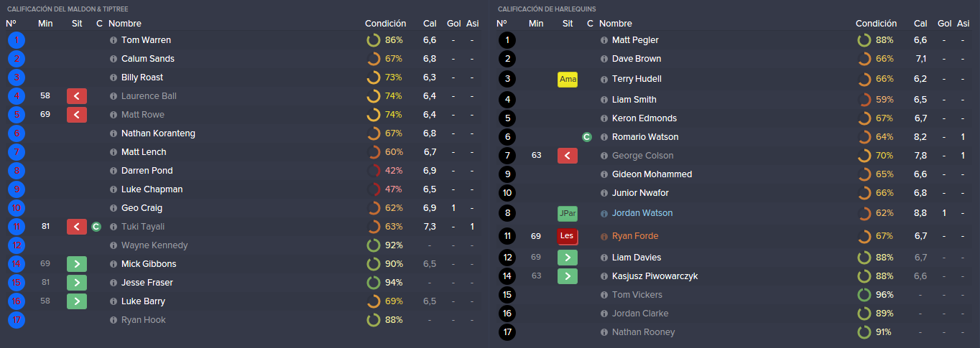Image resolution: width=980 pixels, height=348 pixels.
Task: Sort Harlequins table by Gol column
Action: (x=945, y=24)
